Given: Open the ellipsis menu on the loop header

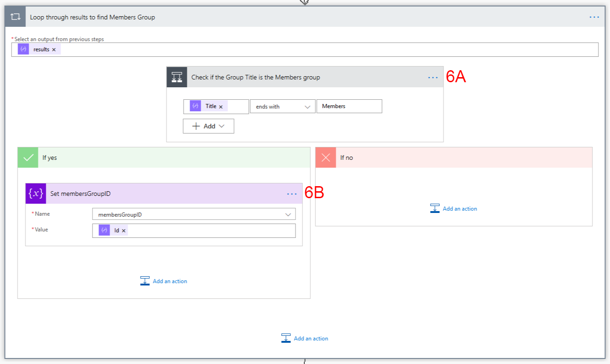Looking at the screenshot, I should coord(593,17).
